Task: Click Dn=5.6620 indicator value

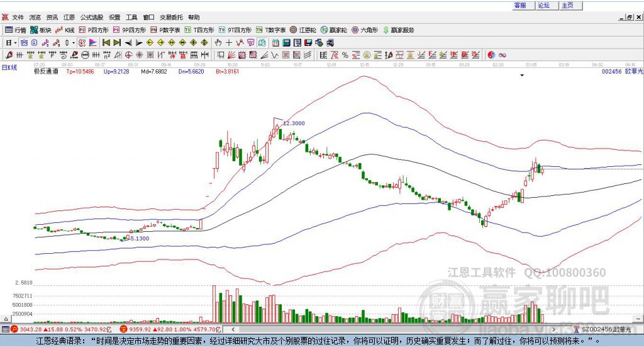Action: coord(191,72)
